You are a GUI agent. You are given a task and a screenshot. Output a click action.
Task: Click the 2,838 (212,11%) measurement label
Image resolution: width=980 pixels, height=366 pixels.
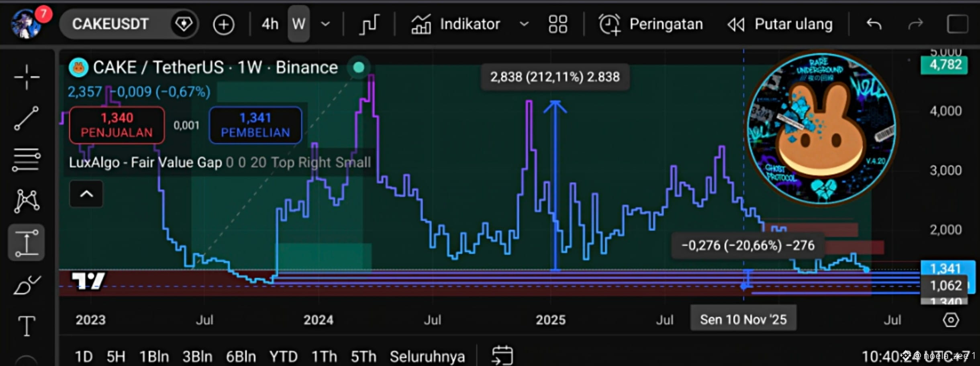[x=555, y=77]
